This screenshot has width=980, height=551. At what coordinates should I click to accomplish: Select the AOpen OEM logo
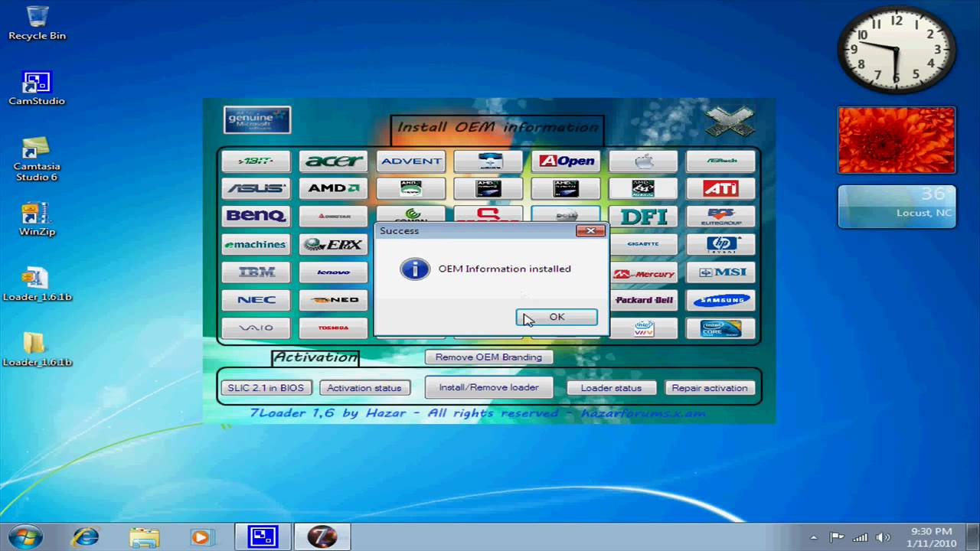[566, 161]
